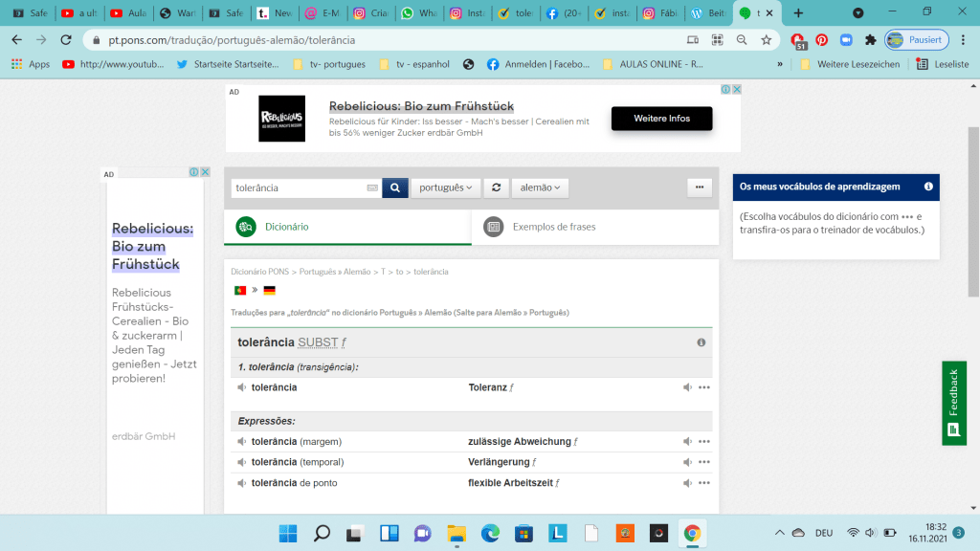Select the Dicionário tab
The width and height of the screenshot is (980, 551).
point(286,227)
